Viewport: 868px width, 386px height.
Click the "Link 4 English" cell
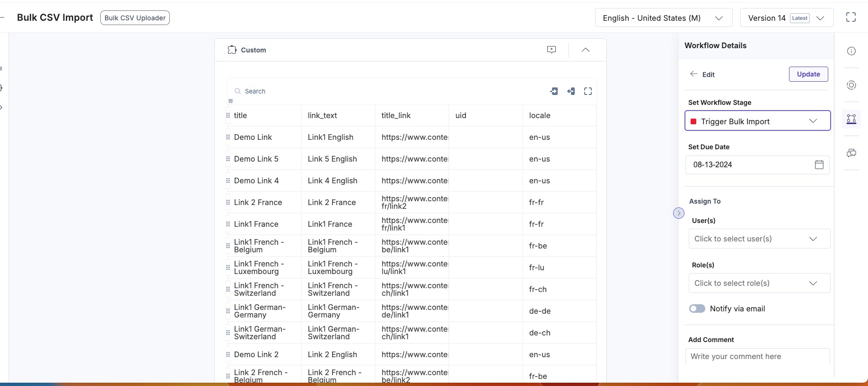[338, 180]
